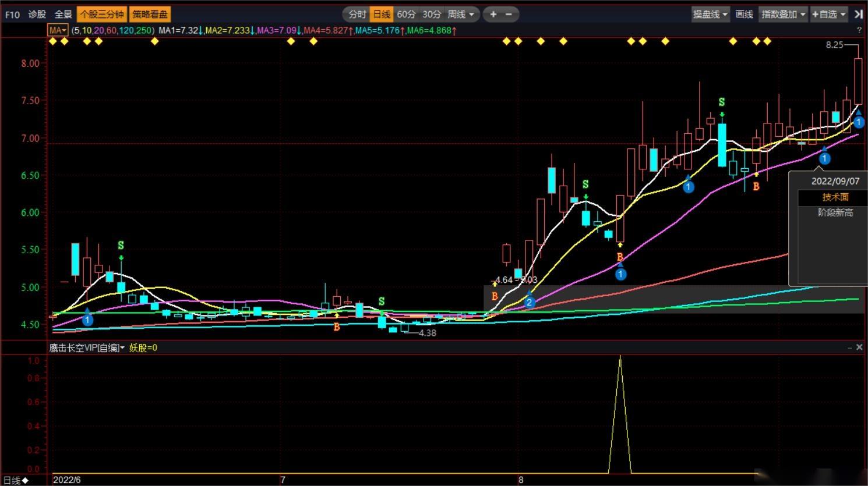Click the first yellow diamond event marker
The height and width of the screenshot is (486, 868).
pos(53,41)
